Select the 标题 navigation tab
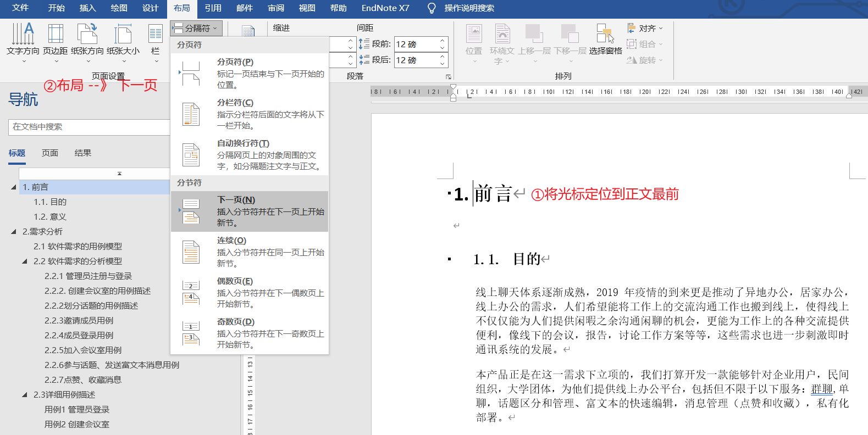The height and width of the screenshot is (435, 868). 17,153
